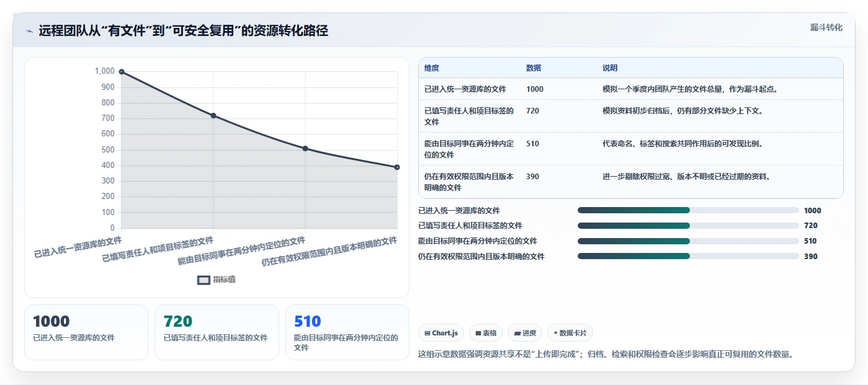
Task: Click progress list label 已进入统一资源库的文件
Action: [459, 211]
